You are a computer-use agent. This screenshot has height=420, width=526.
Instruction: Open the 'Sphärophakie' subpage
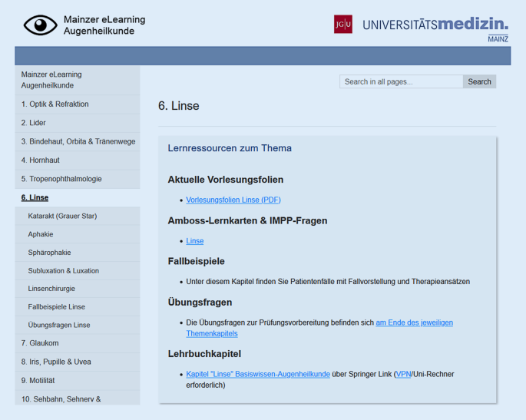(78, 253)
